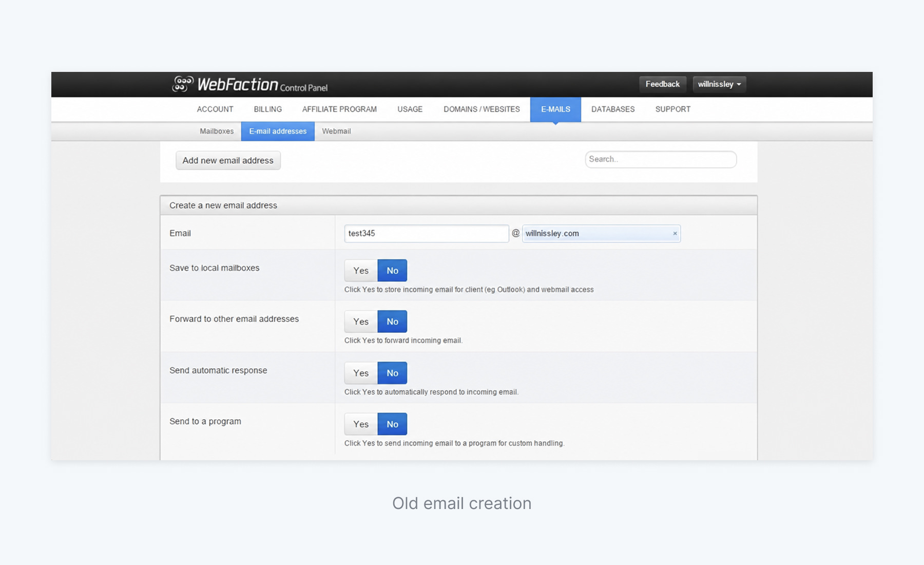Image resolution: width=924 pixels, height=565 pixels.
Task: Set Save to local mailboxes to Yes
Action: click(x=361, y=271)
